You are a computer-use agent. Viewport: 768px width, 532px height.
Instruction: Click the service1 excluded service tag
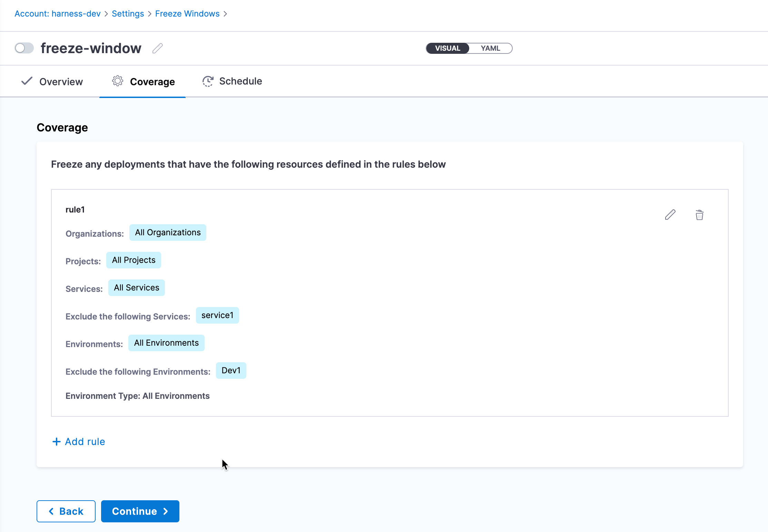pyautogui.click(x=217, y=315)
